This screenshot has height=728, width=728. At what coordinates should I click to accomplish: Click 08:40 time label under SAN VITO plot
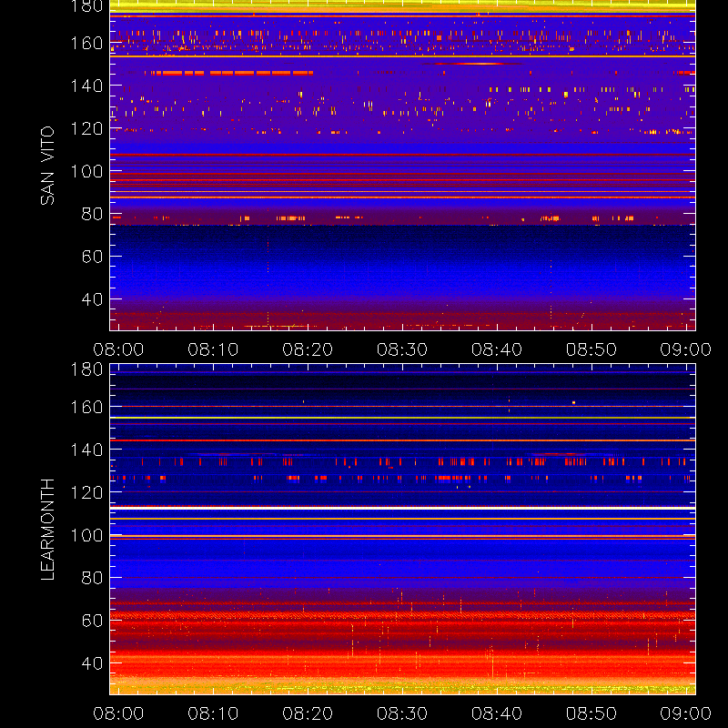[x=497, y=349]
